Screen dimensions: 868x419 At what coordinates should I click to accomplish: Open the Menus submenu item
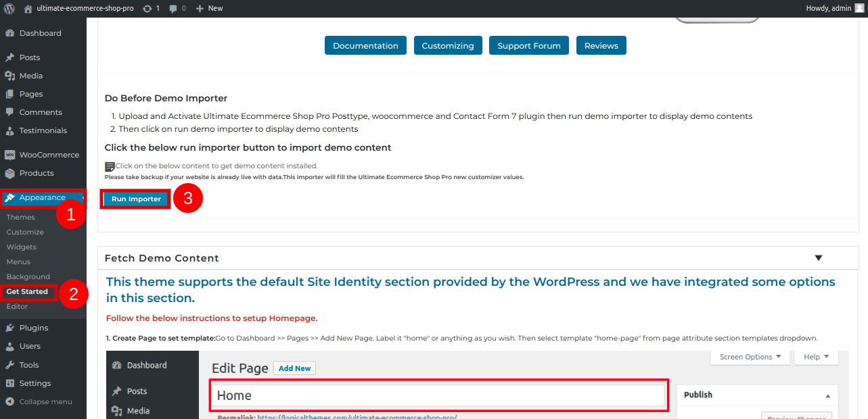pos(18,262)
